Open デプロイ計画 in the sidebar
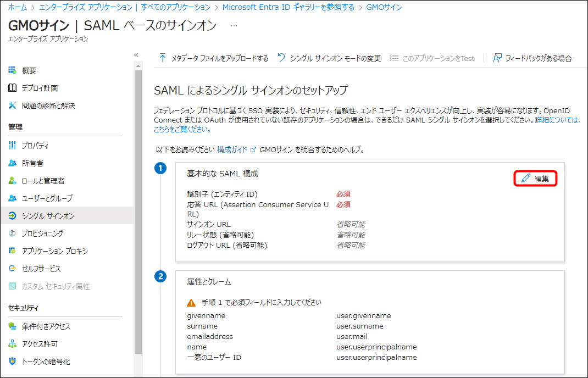This screenshot has height=378, width=588. click(40, 88)
